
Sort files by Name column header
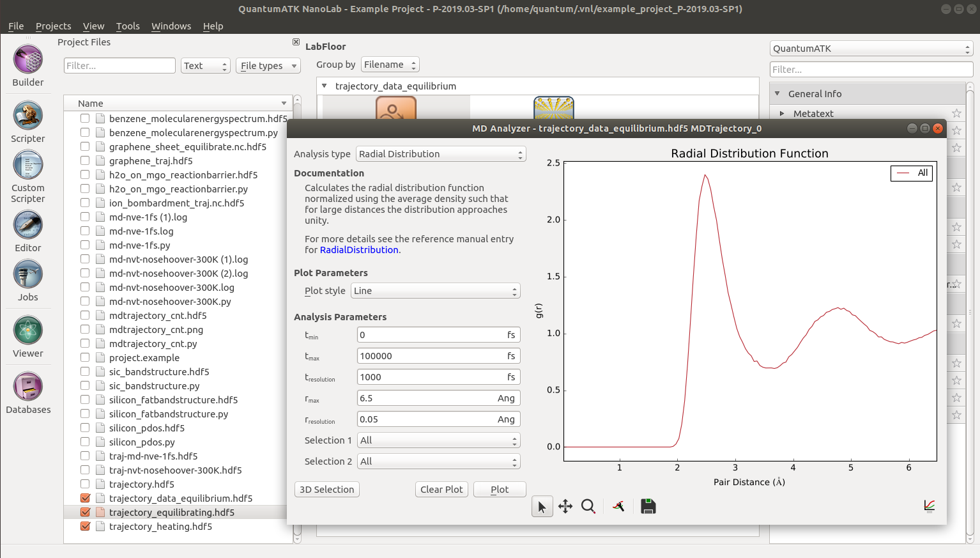tap(178, 103)
